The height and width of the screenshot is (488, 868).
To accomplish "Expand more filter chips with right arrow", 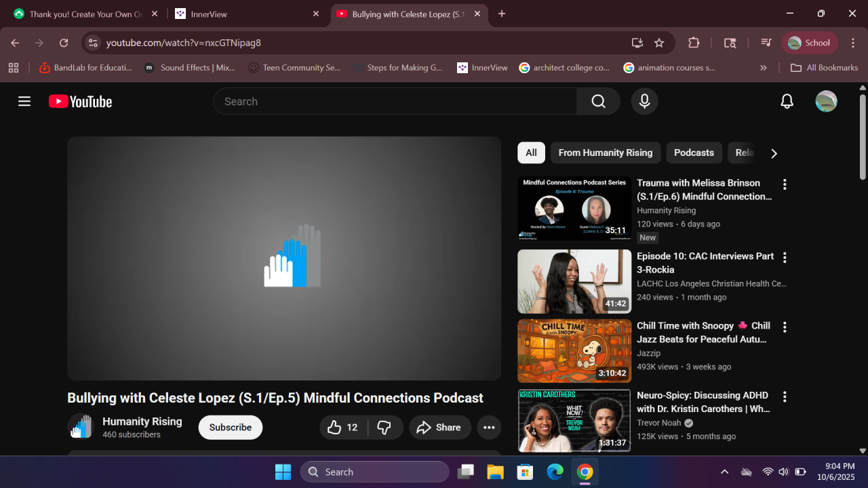I will (774, 153).
